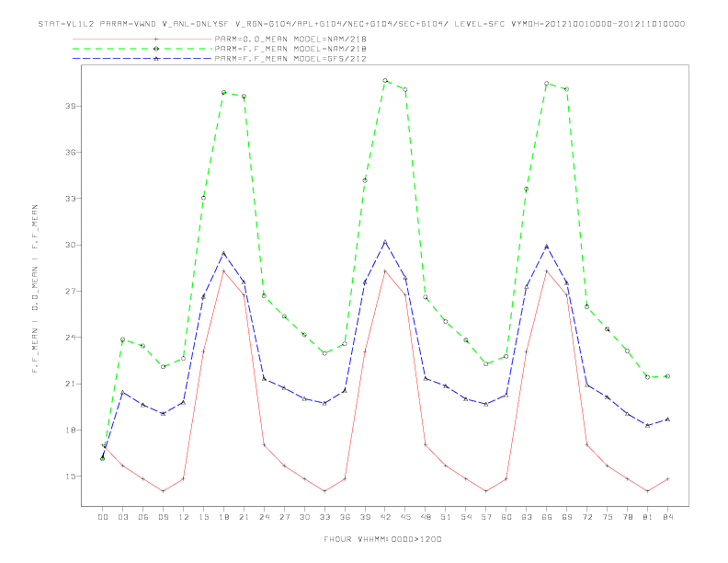The width and height of the screenshot is (728, 563).
Task: Click x-axis forecast hour label 81
Action: coord(648,517)
